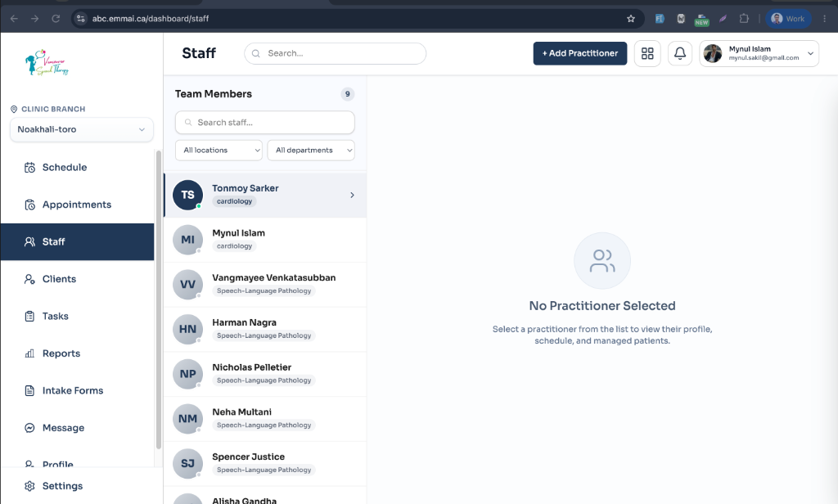This screenshot has width=838, height=504.
Task: Bookmark page with the star icon
Action: (631, 19)
